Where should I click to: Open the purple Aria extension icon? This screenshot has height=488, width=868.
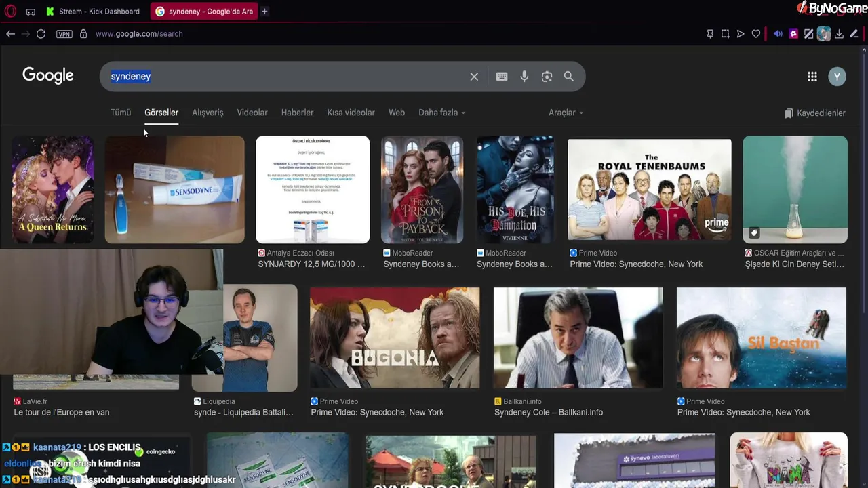[x=793, y=34]
